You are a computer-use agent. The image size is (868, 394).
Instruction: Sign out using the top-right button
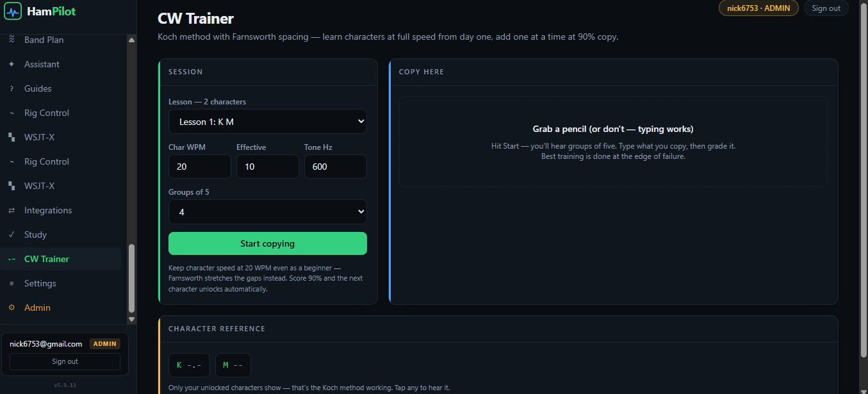826,8
